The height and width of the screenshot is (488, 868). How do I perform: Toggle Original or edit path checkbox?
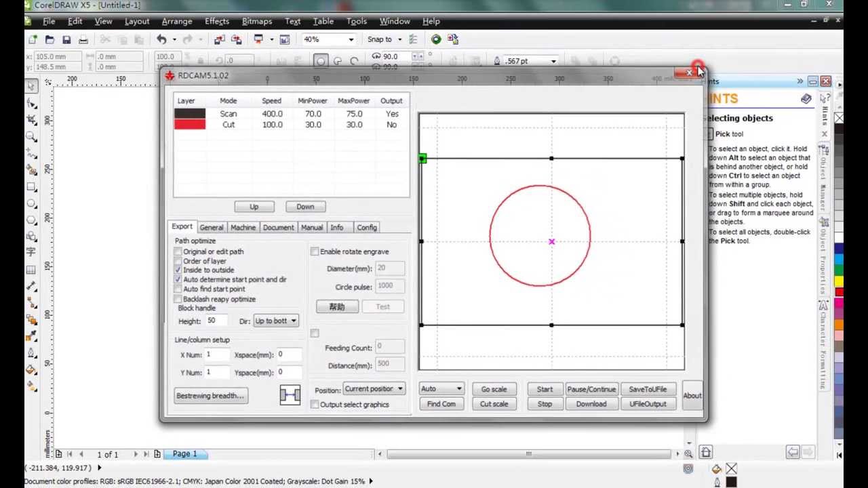178,251
